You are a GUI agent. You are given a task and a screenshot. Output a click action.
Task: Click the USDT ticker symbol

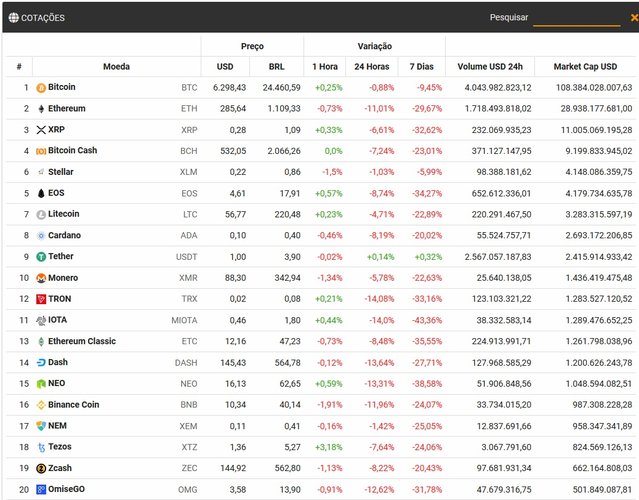click(186, 257)
